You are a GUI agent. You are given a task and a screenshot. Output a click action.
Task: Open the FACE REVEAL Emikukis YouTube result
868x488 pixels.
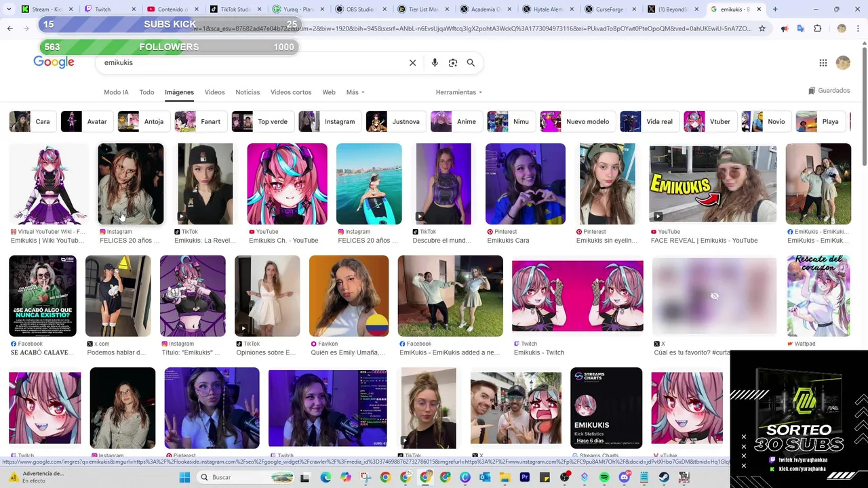(713, 184)
